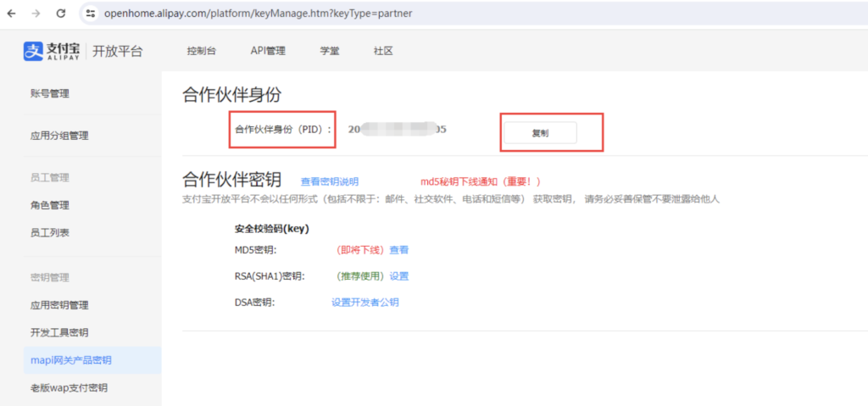Open the 控制台 menu
Screen dimensions: 868x406
(x=202, y=51)
